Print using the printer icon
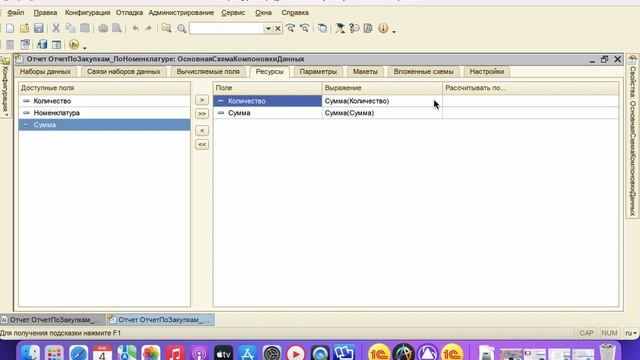This screenshot has width=640, height=360. point(103,28)
